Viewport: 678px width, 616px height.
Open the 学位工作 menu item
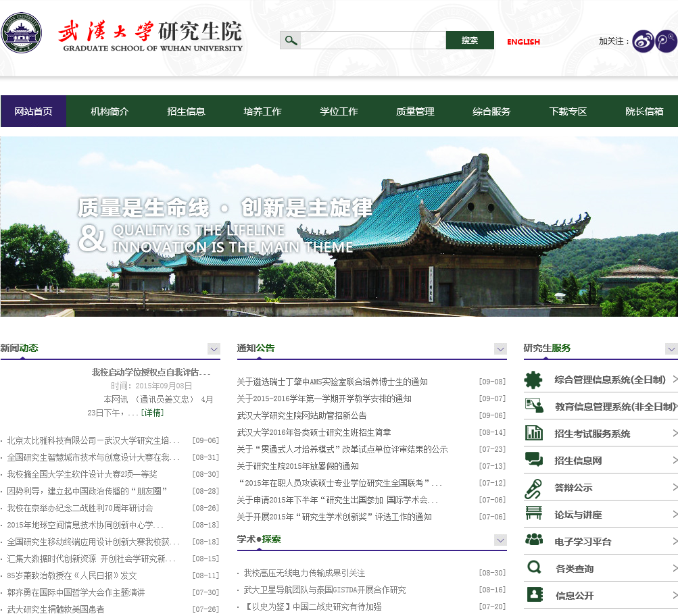[x=339, y=111]
